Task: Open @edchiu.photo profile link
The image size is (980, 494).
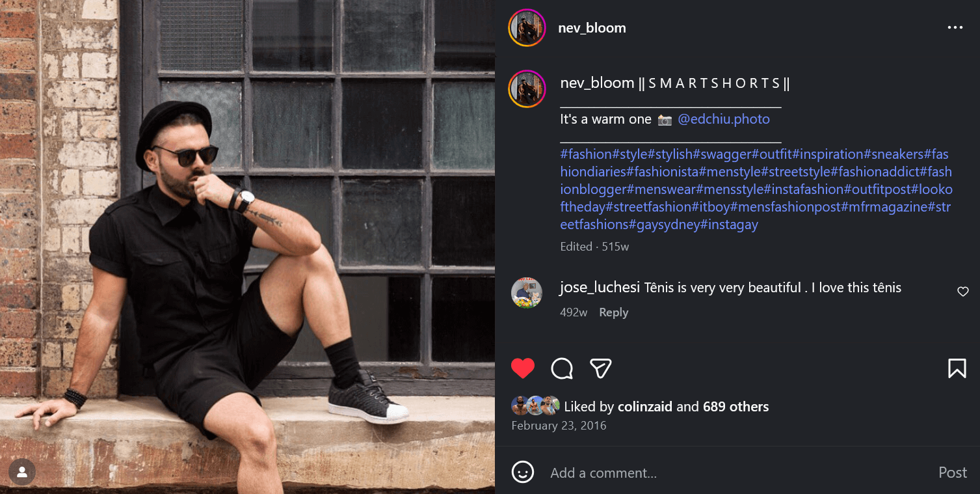Action: pyautogui.click(x=724, y=119)
